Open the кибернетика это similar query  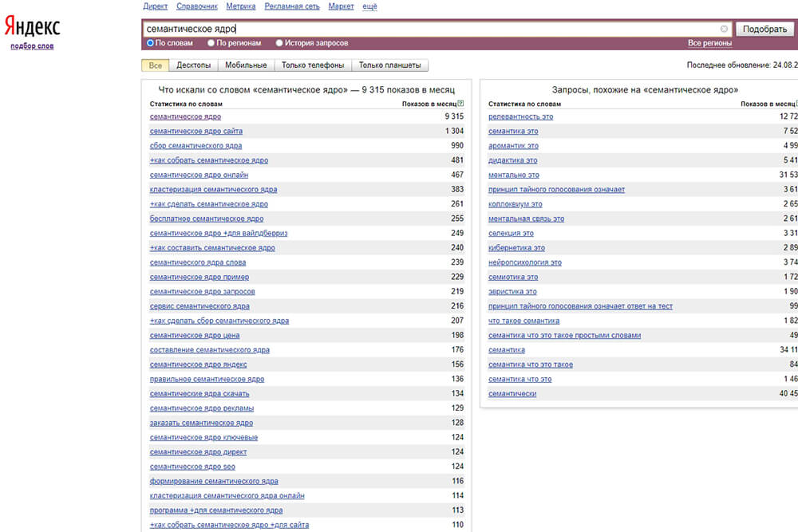[x=516, y=248]
